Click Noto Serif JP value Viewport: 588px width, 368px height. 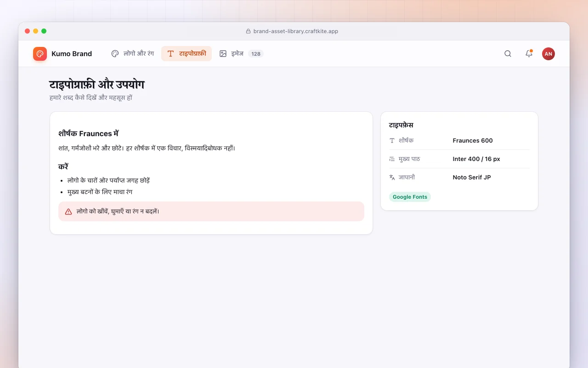click(472, 178)
